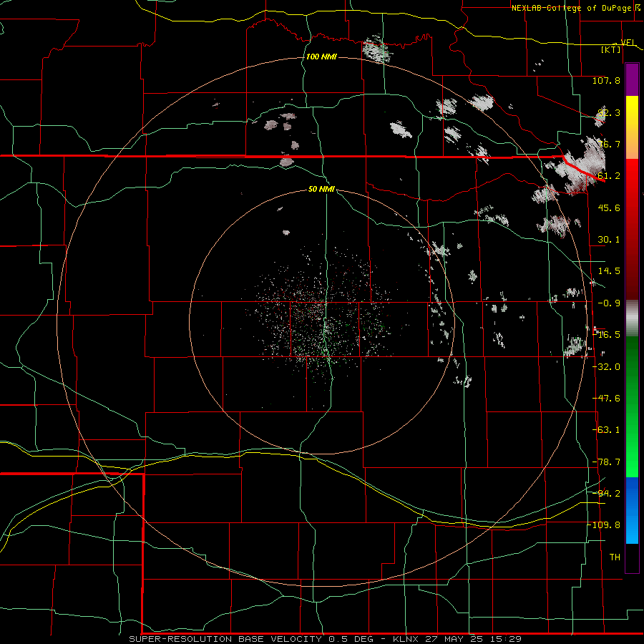Select the -94.2 scale value

(607, 493)
